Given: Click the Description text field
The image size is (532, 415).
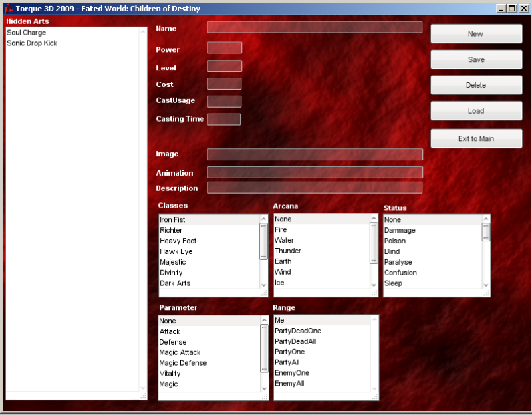Looking at the screenshot, I should coord(315,188).
